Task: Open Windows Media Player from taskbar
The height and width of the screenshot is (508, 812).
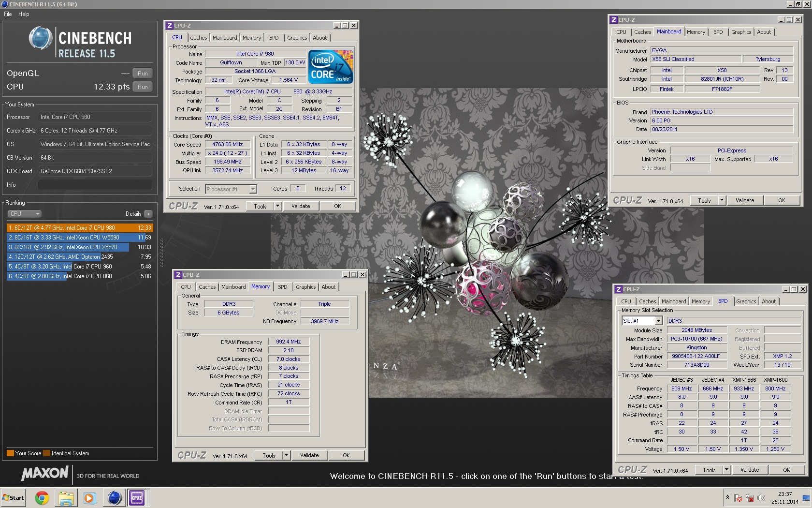Action: pos(89,498)
